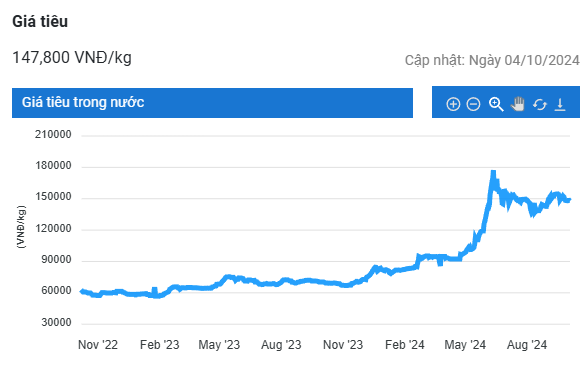Click the Feb '24 axis label
Image resolution: width=587 pixels, height=366 pixels.
pos(405,345)
